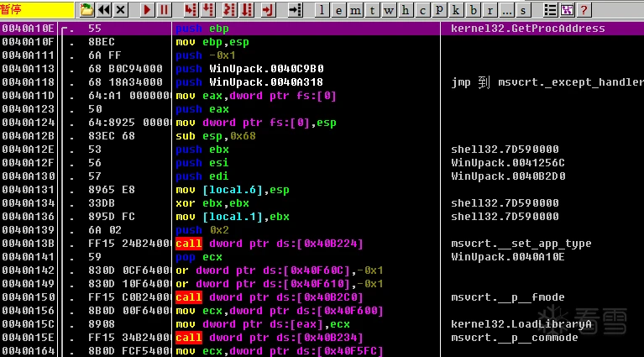Pause execution with the red pause icon

(x=164, y=10)
